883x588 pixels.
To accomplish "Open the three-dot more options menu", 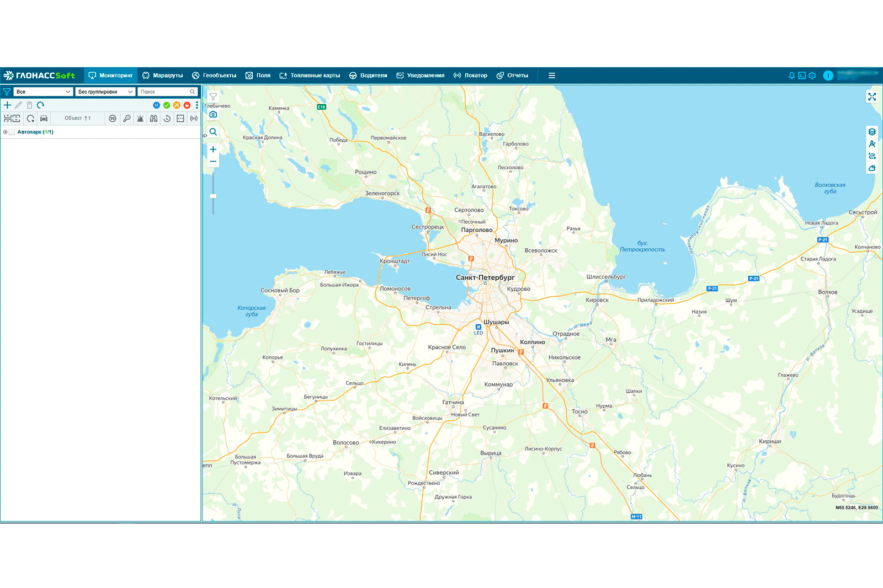I will (x=196, y=105).
